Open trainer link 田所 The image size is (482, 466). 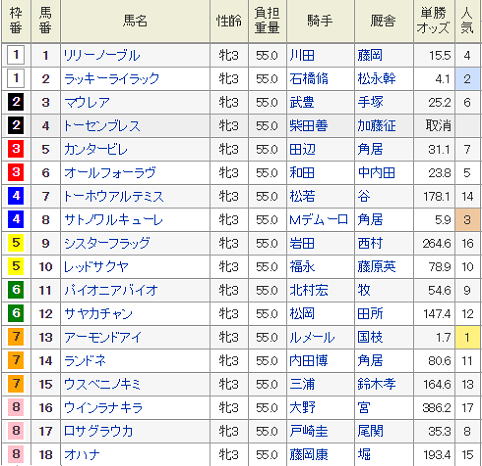click(x=370, y=314)
